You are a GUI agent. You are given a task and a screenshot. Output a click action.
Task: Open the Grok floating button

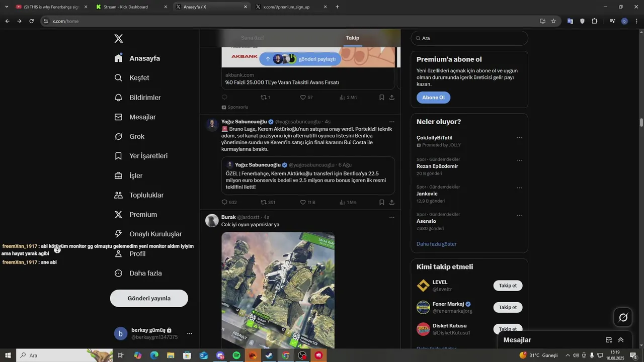pos(623,317)
